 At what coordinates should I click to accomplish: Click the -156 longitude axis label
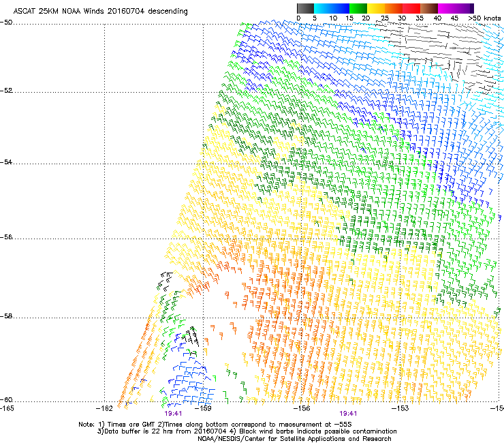(302, 408)
